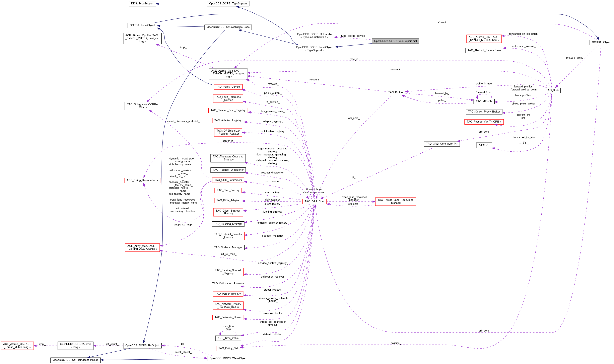Click the 'protocol_proxy_' edge label
Viewport: 614px width, 364px height.
[575, 58]
